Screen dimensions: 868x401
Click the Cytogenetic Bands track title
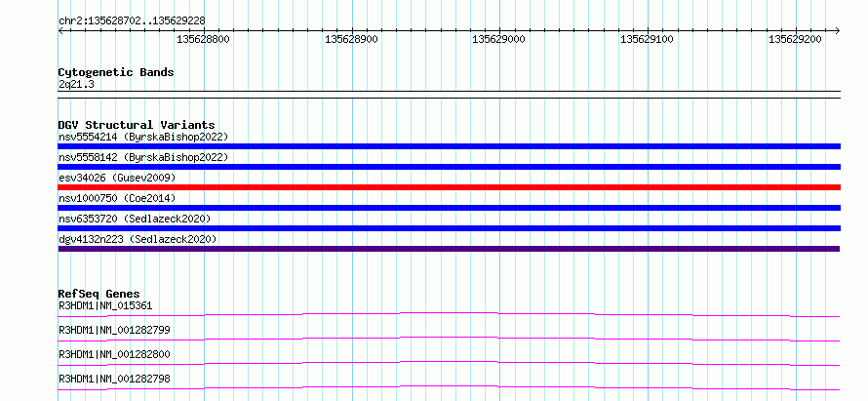point(116,72)
